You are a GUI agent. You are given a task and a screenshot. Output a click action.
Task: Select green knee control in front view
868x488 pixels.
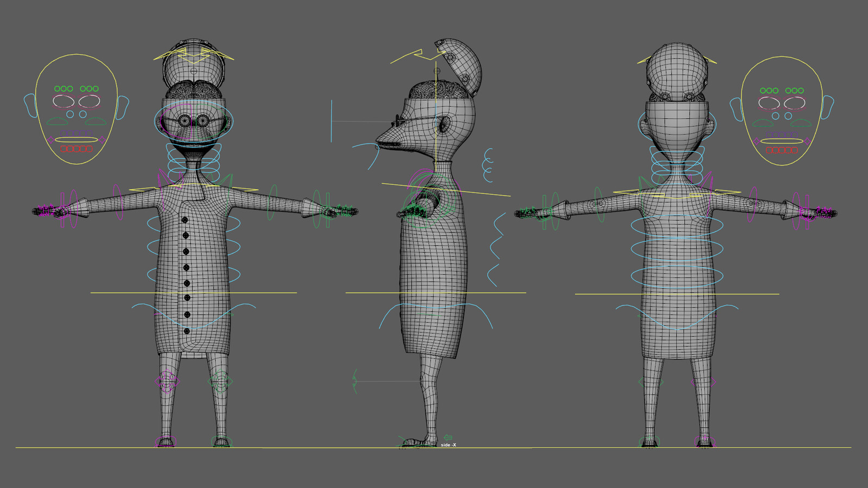pos(220,381)
